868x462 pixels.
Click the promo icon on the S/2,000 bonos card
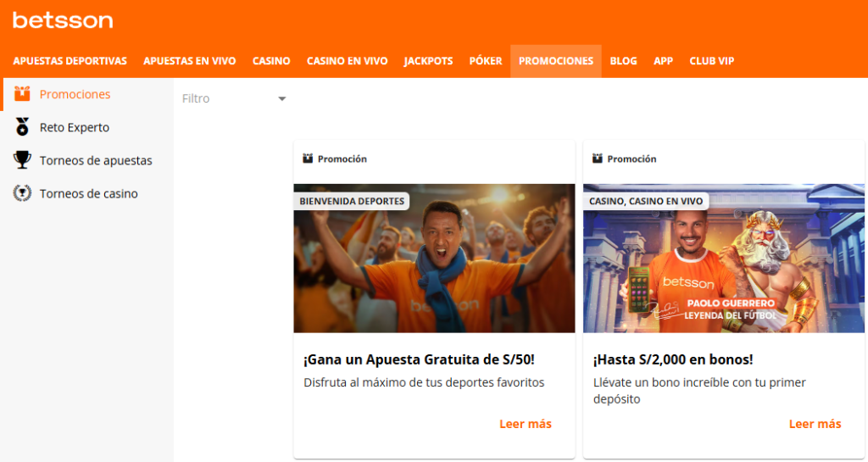point(598,159)
